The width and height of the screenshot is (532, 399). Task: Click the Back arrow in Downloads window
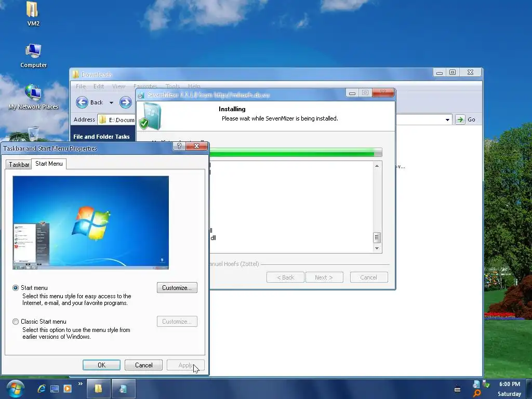pos(82,102)
